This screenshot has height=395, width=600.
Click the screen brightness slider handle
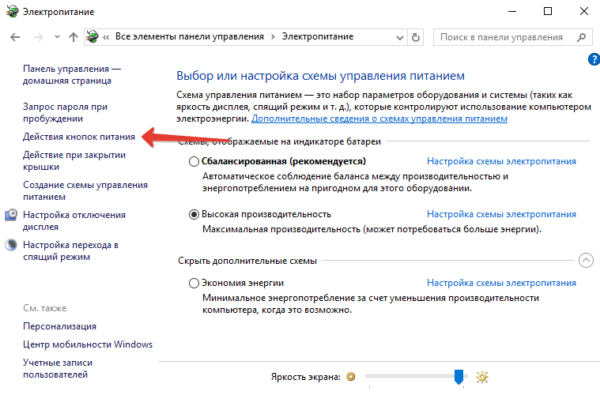pyautogui.click(x=458, y=377)
